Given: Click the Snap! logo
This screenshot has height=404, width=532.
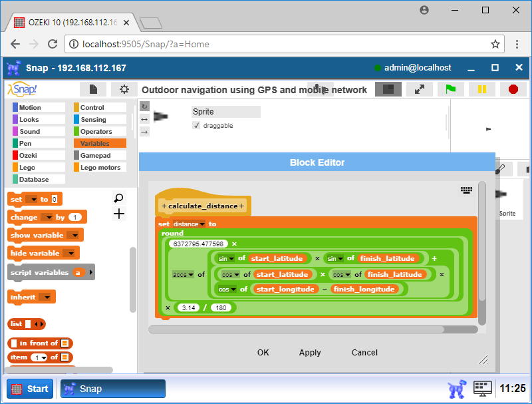Looking at the screenshot, I should 22,89.
